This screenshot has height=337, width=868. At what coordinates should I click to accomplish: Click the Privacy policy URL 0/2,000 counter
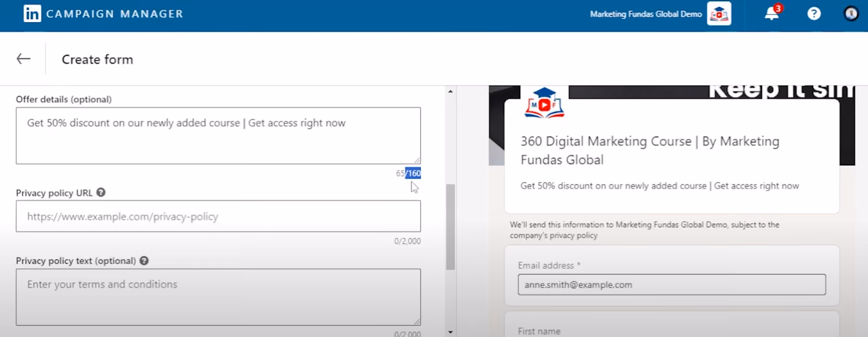[407, 241]
